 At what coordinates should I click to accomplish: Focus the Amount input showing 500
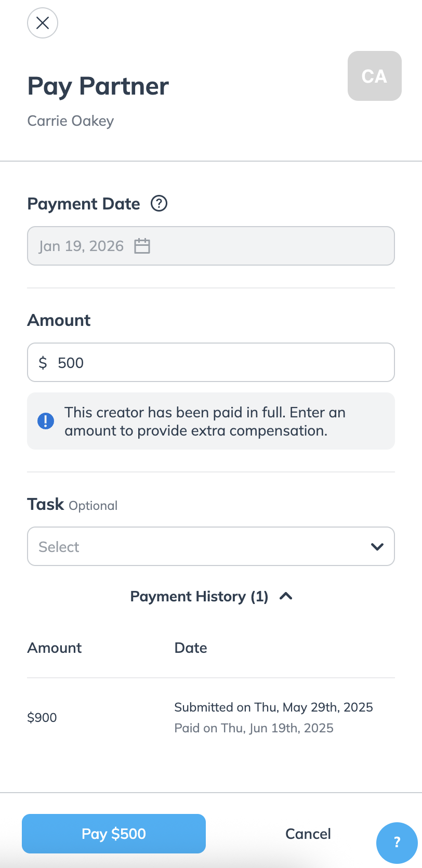click(x=218, y=363)
